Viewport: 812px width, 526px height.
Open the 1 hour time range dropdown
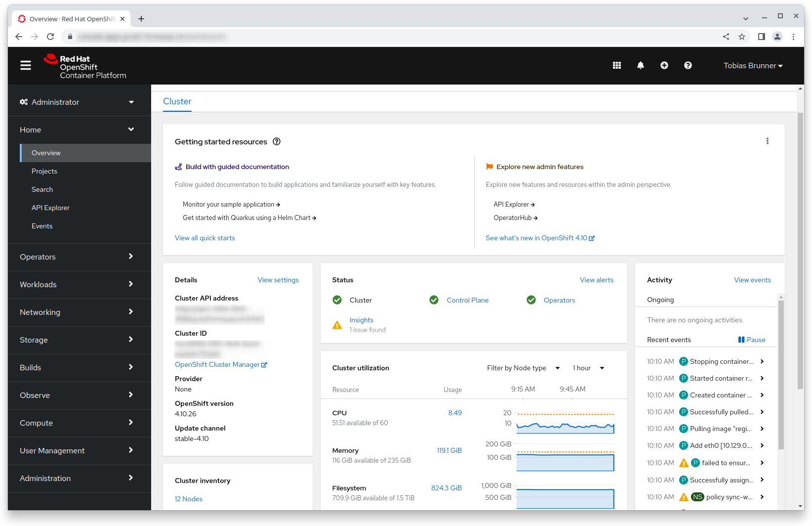[x=588, y=368]
